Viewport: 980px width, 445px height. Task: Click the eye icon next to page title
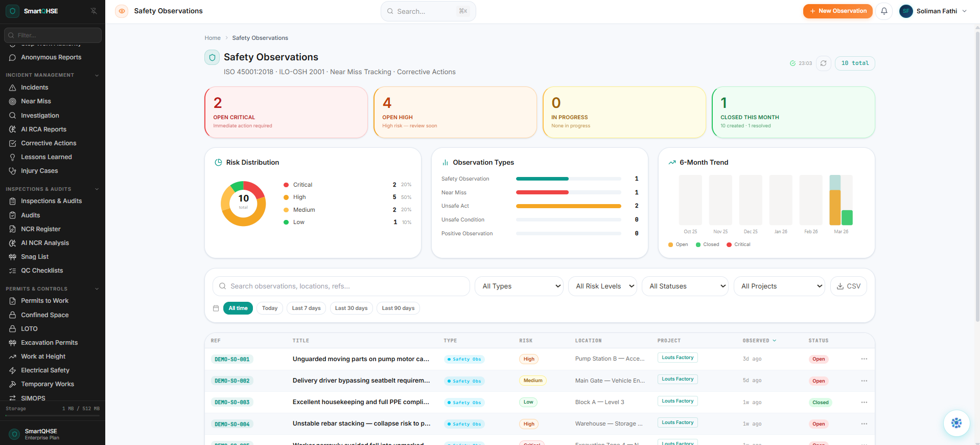[x=122, y=11]
